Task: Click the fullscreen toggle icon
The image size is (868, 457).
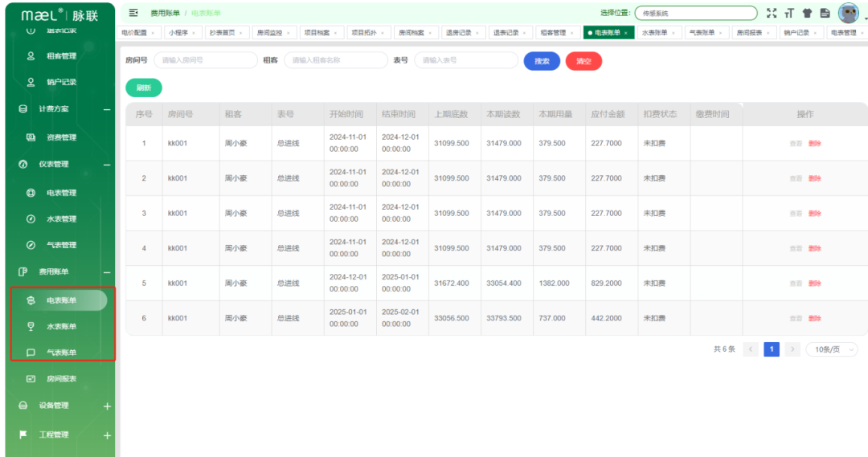Action: 772,13
